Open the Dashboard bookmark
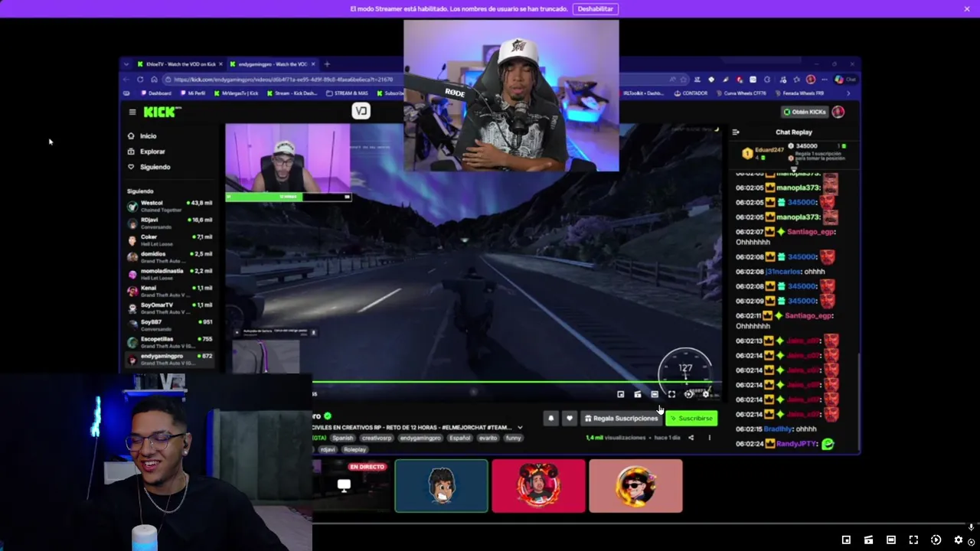980x551 pixels. 155,93
